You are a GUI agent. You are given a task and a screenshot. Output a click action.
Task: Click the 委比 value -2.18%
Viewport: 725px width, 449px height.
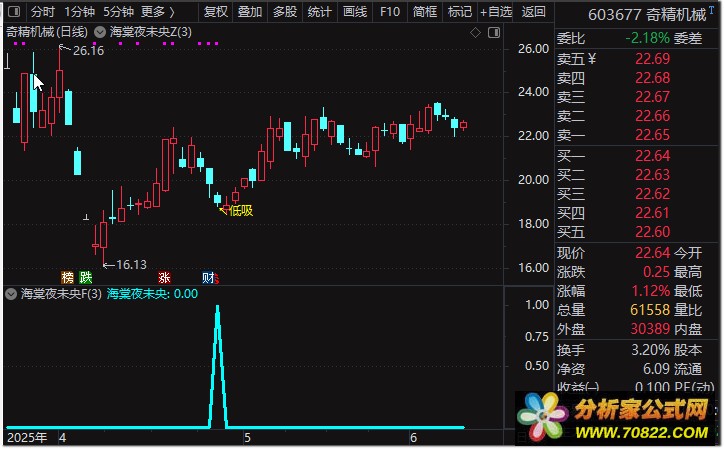coord(647,38)
